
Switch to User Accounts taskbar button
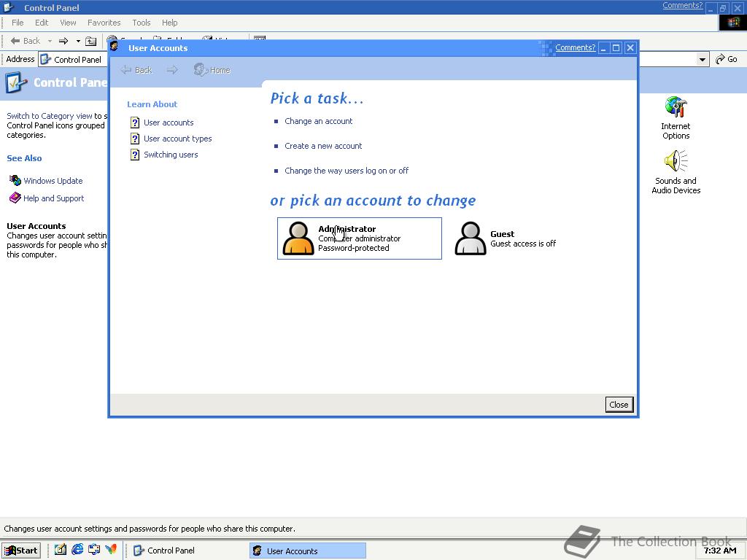308,551
